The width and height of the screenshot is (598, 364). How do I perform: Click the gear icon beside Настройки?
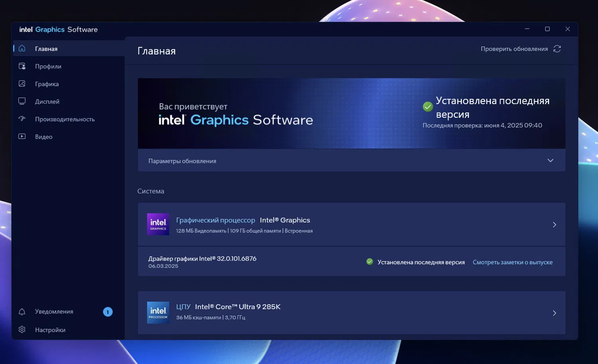(x=22, y=329)
